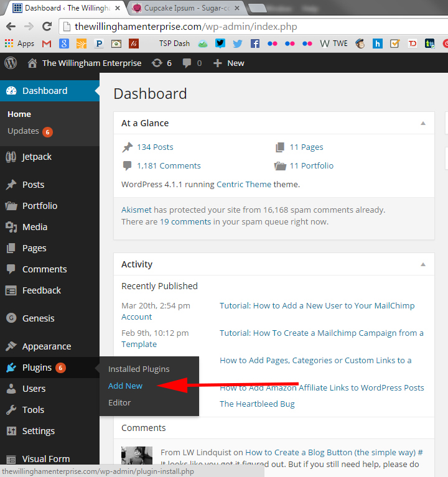
Task: Open the TSP Dash bookmark
Action: [174, 44]
